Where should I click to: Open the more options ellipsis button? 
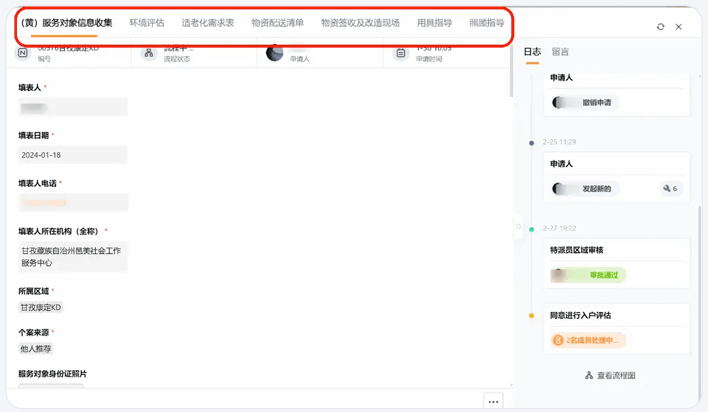click(493, 401)
